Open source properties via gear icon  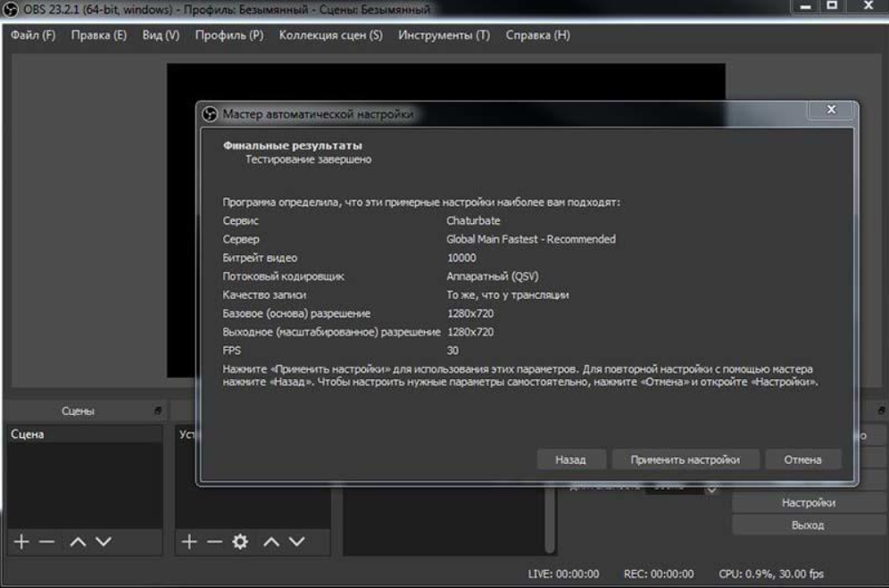pyautogui.click(x=240, y=542)
